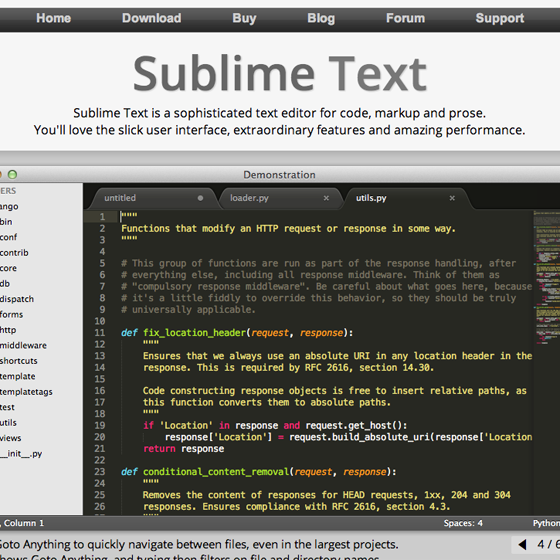Click the Demonstration window title
This screenshot has width=560, height=560.
pos(279,175)
